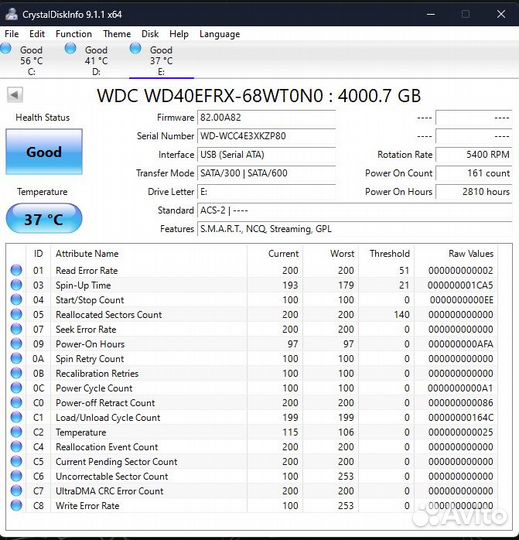Click the status dot for Temperature attribute row

point(16,432)
